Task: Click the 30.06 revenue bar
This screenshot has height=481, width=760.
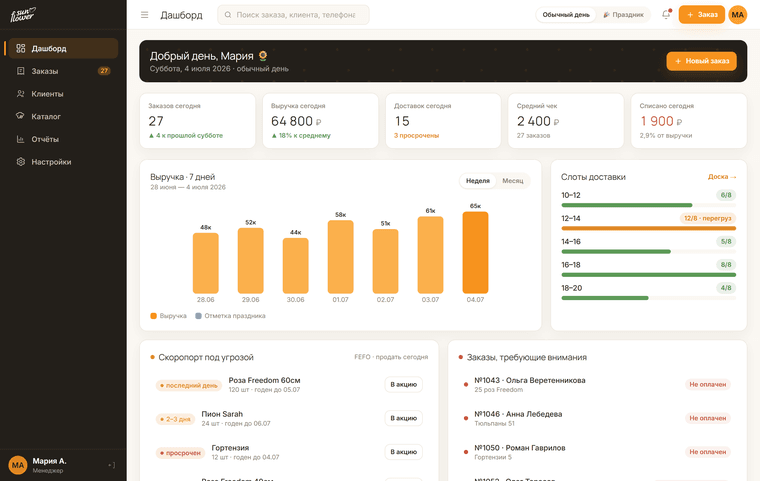Action: tap(296, 266)
